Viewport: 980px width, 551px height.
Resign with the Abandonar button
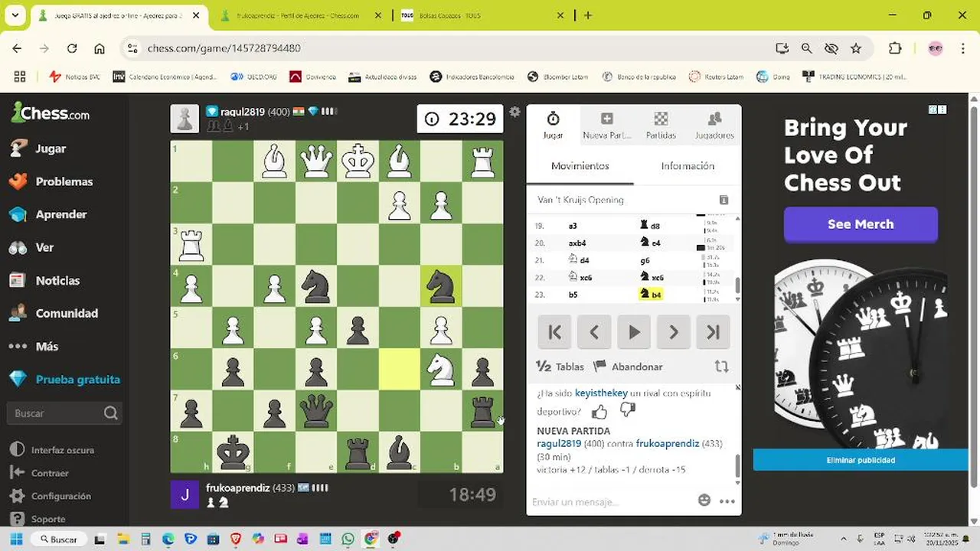tap(628, 367)
